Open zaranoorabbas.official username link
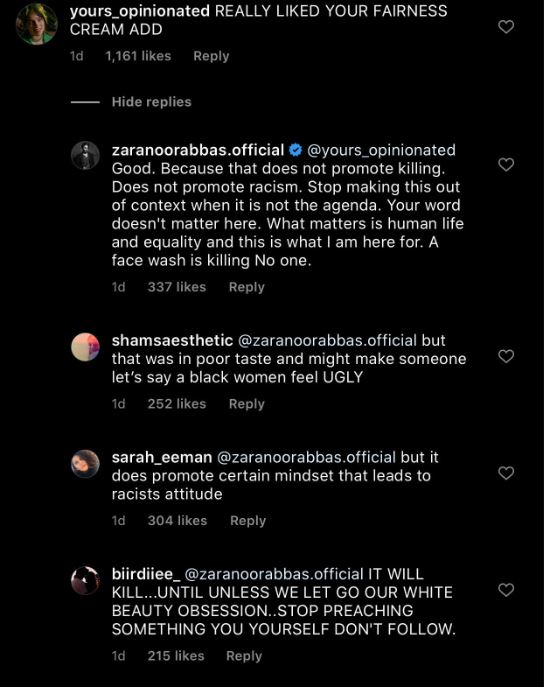544x687 pixels. click(x=198, y=150)
